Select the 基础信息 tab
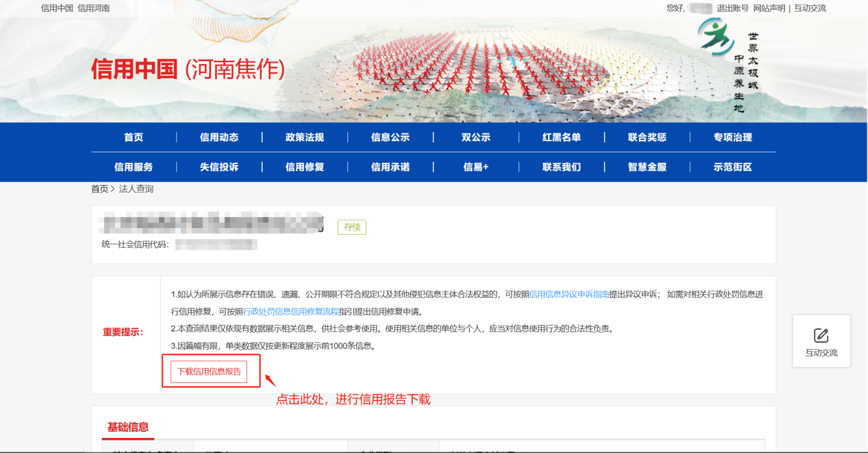The image size is (868, 453). pyautogui.click(x=128, y=428)
